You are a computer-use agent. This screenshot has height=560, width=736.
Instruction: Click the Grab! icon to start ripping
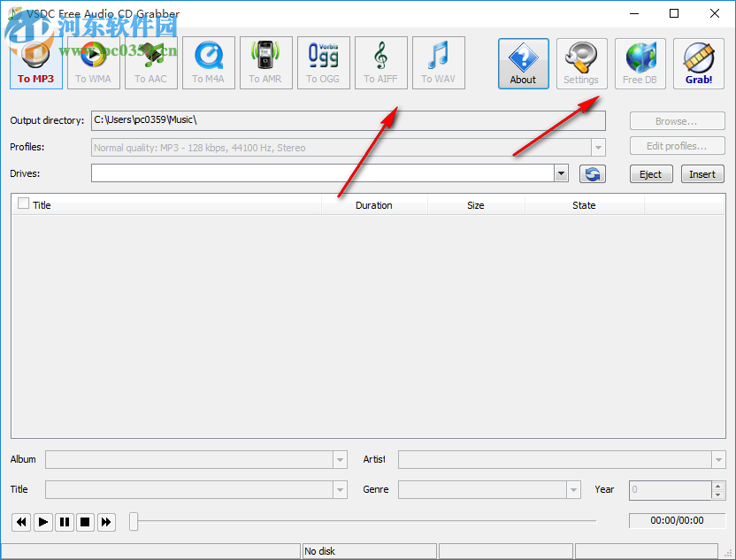698,62
